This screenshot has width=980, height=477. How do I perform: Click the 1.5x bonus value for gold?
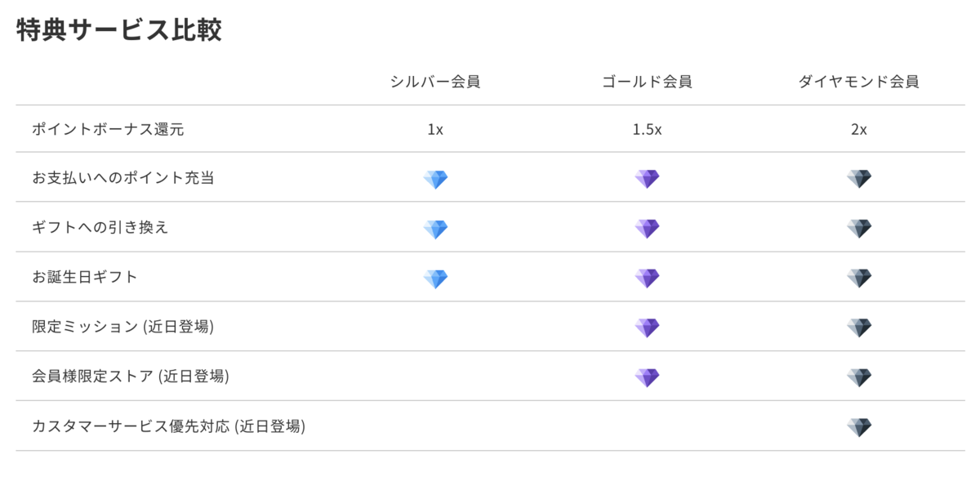pos(647,129)
